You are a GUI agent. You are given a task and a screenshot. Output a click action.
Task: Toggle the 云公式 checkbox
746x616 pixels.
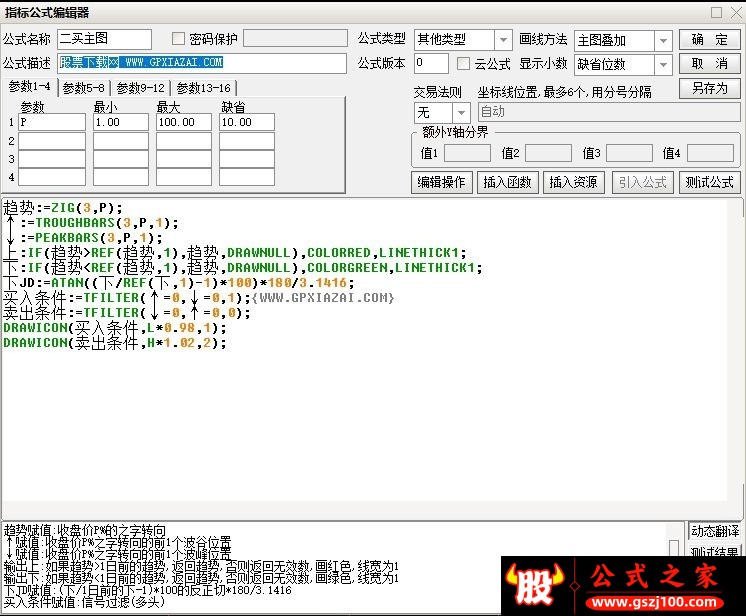(x=463, y=63)
